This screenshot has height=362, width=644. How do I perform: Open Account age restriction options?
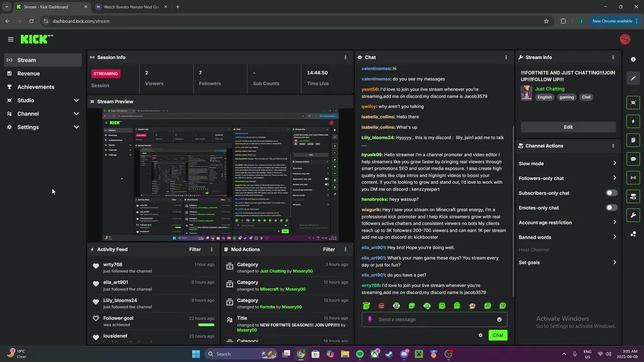tap(568, 222)
